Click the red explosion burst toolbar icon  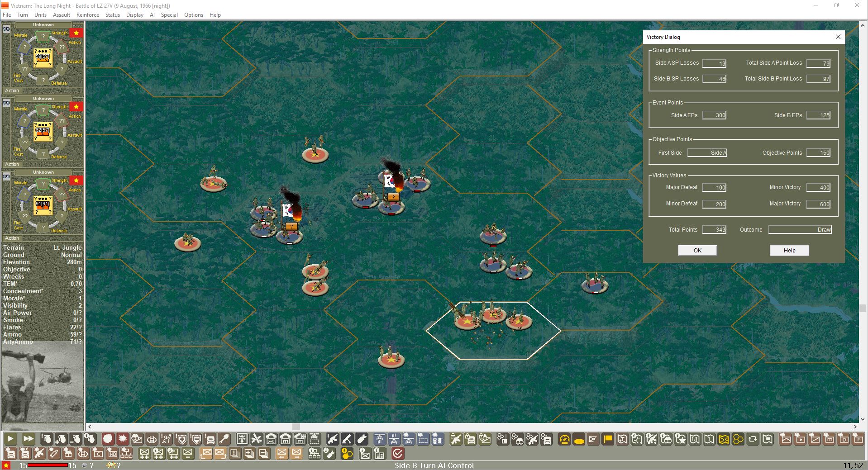click(122, 439)
